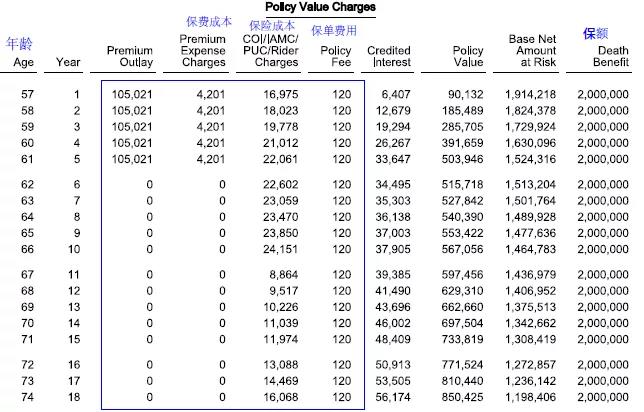Click the blue 年龄 label above Age
Screen dimensions: 644x412
pyautogui.click(x=20, y=44)
